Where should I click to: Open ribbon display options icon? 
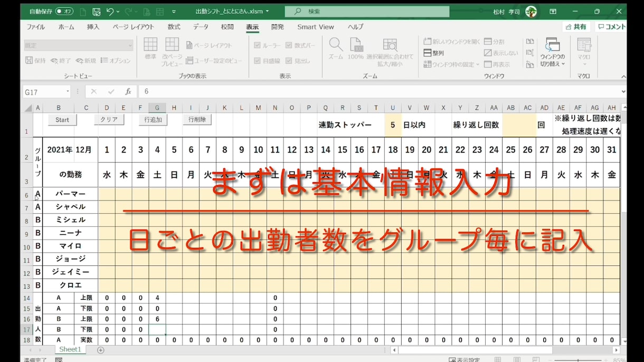click(553, 11)
